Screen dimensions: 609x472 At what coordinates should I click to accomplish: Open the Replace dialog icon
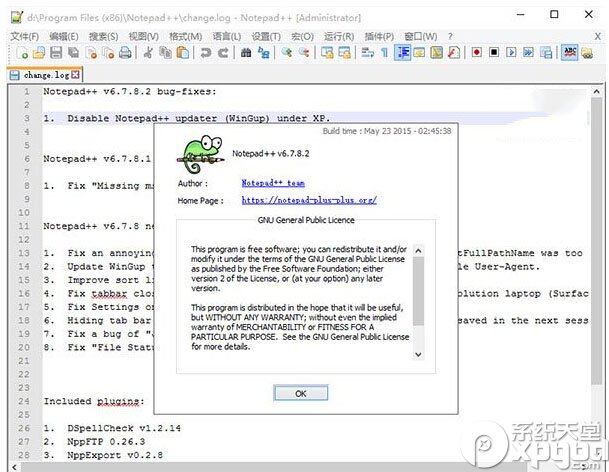pos(264,52)
